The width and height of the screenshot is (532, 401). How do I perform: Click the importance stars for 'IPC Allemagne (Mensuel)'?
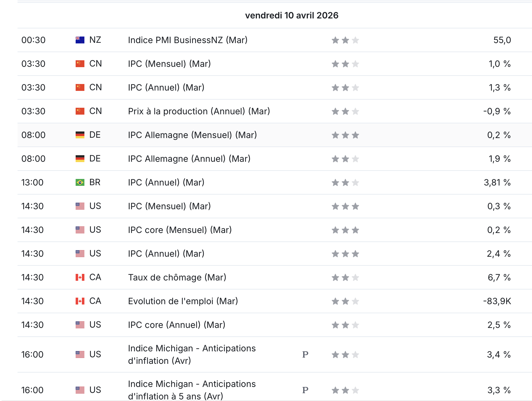coord(345,135)
